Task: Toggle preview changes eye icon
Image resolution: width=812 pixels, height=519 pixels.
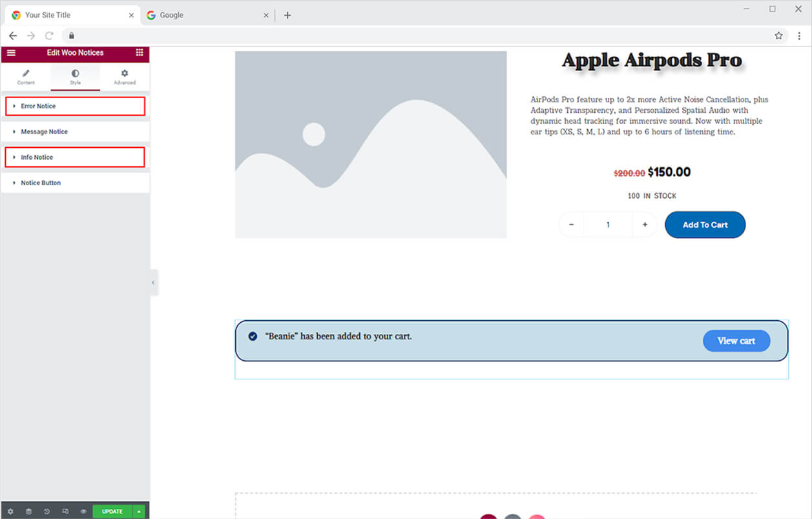Action: [83, 511]
